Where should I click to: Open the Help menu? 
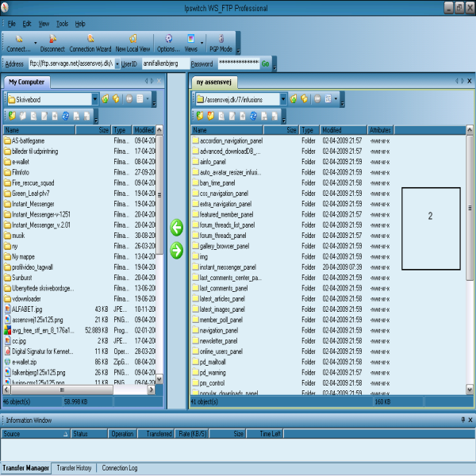80,24
